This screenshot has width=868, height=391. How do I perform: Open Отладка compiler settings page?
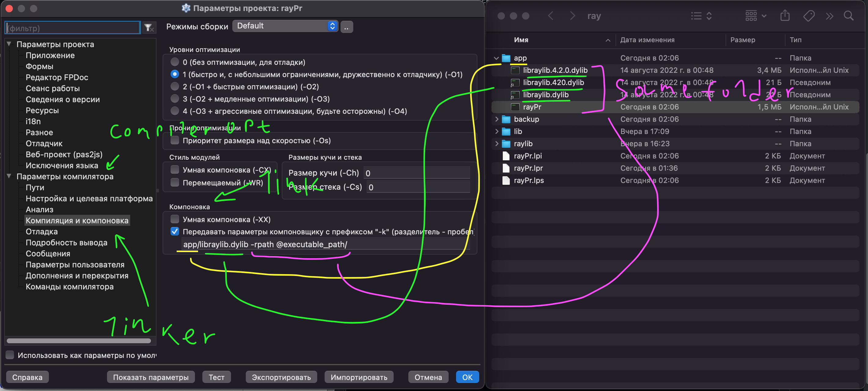click(42, 232)
